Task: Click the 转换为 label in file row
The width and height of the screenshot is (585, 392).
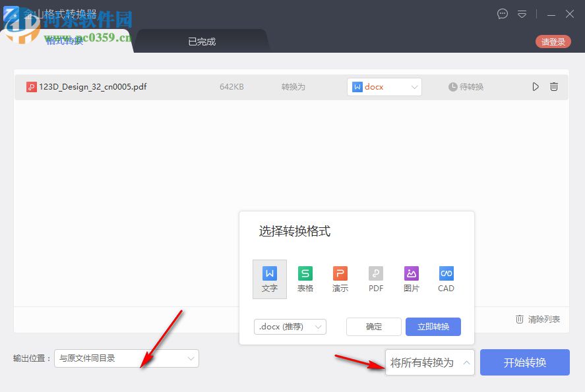Action: pyautogui.click(x=293, y=87)
